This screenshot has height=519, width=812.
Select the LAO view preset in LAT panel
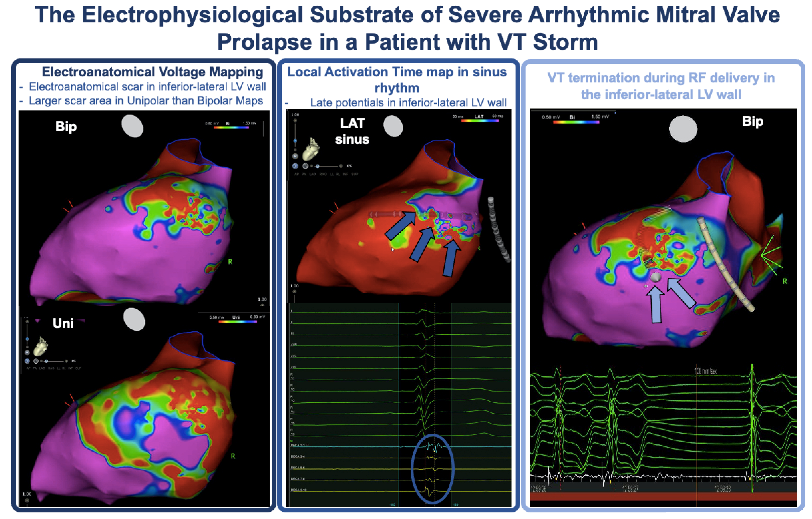313,174
